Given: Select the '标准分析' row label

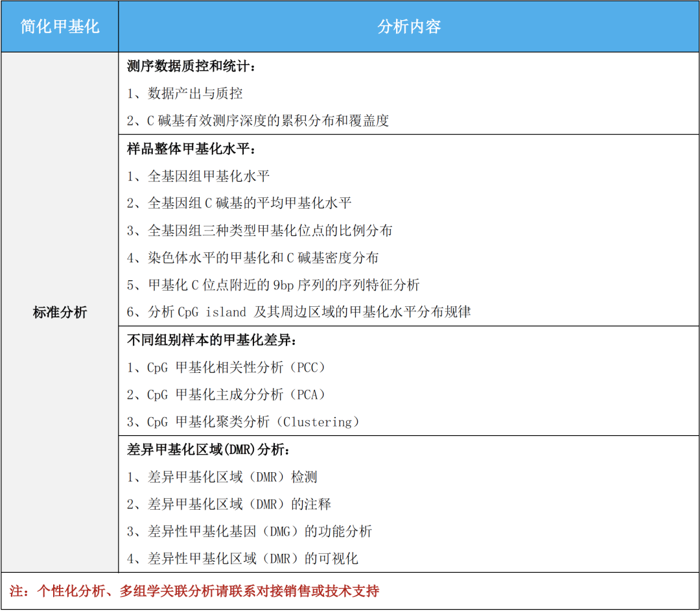Looking at the screenshot, I should 60,312.
